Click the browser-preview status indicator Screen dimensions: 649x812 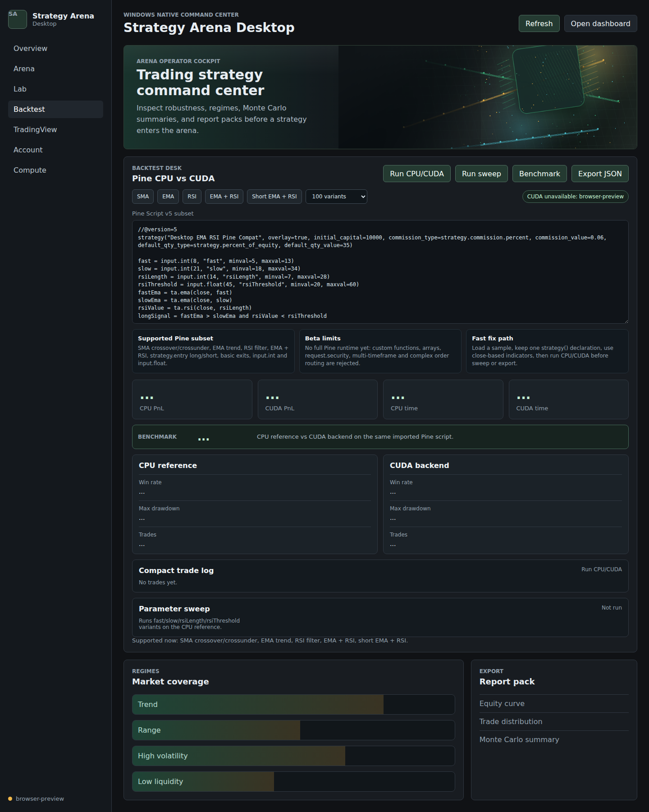pos(36,798)
